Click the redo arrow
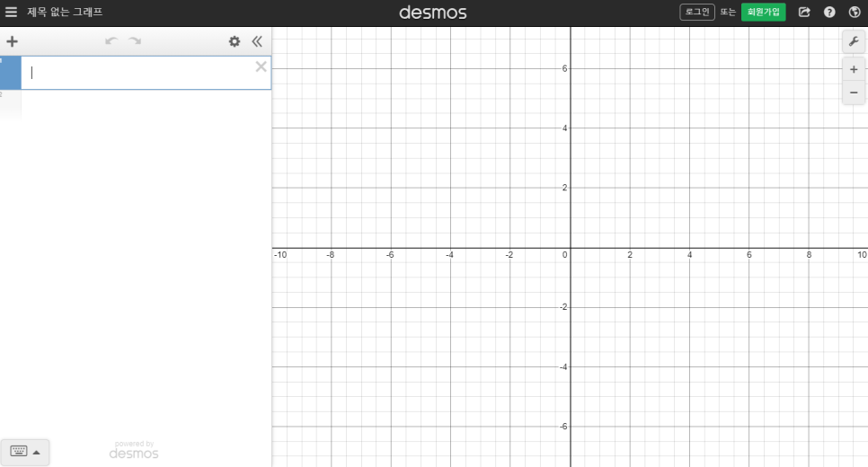The image size is (868, 467). click(135, 41)
